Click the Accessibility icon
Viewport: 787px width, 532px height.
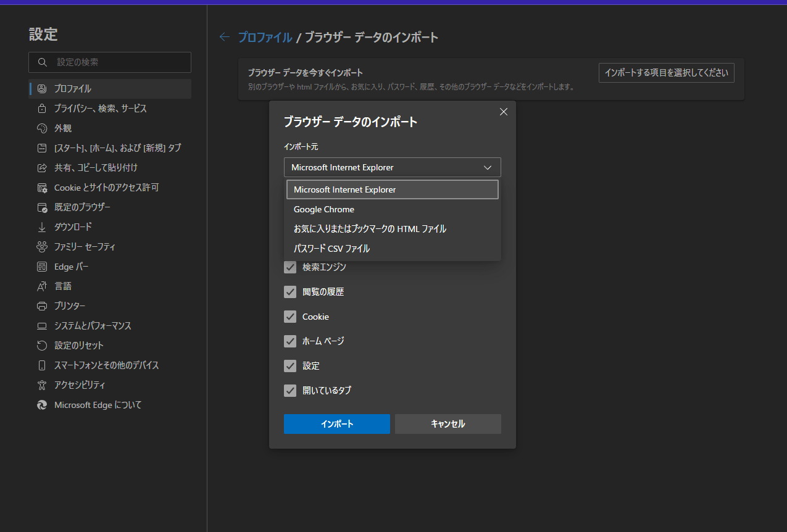[x=42, y=385]
